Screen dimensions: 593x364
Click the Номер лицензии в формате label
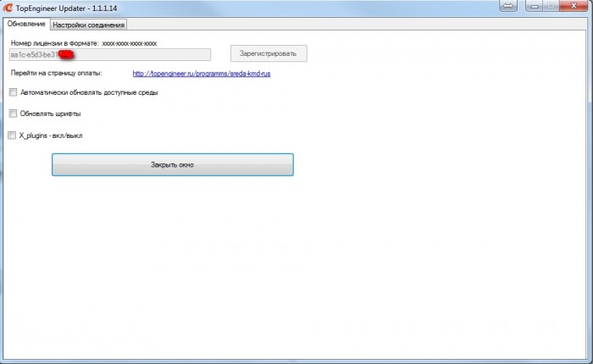[55, 43]
